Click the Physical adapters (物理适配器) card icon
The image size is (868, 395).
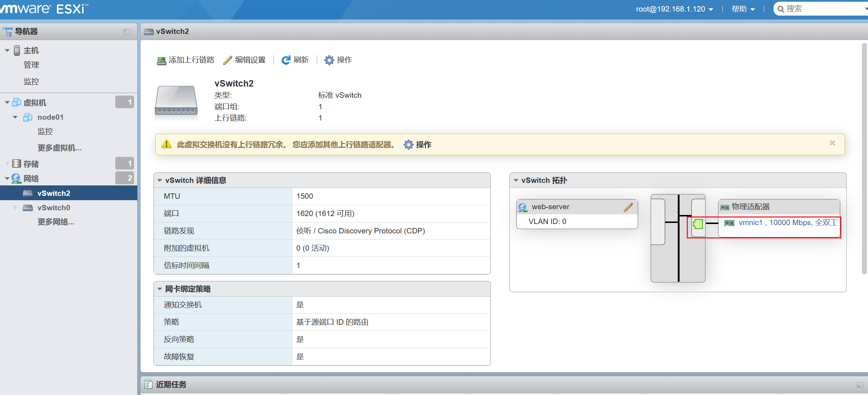coord(725,207)
